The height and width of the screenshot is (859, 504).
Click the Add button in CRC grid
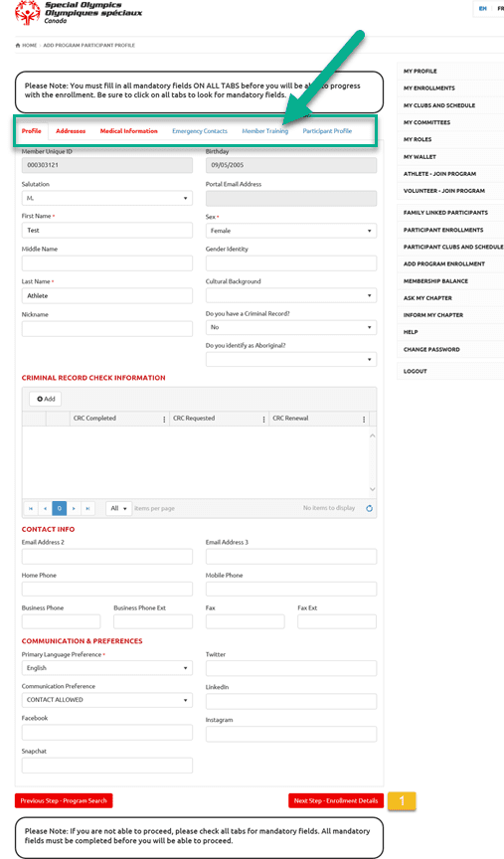click(x=46, y=399)
